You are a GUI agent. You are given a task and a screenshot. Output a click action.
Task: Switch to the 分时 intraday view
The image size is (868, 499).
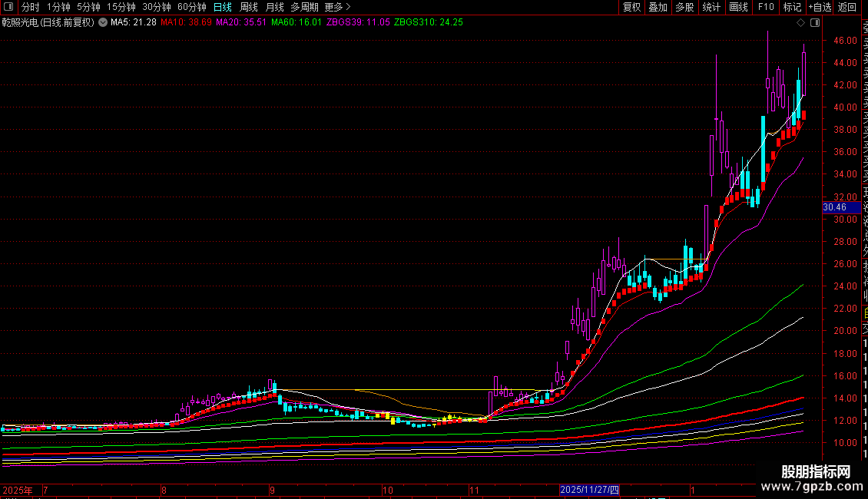(31, 7)
